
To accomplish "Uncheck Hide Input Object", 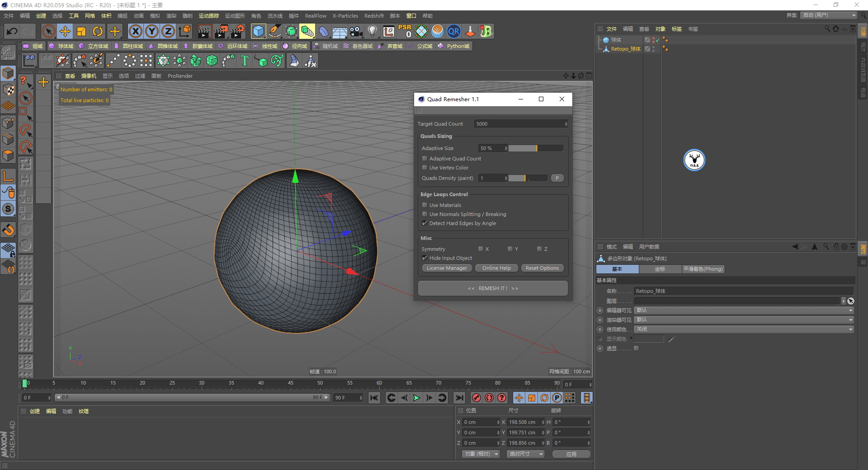I will pos(425,258).
